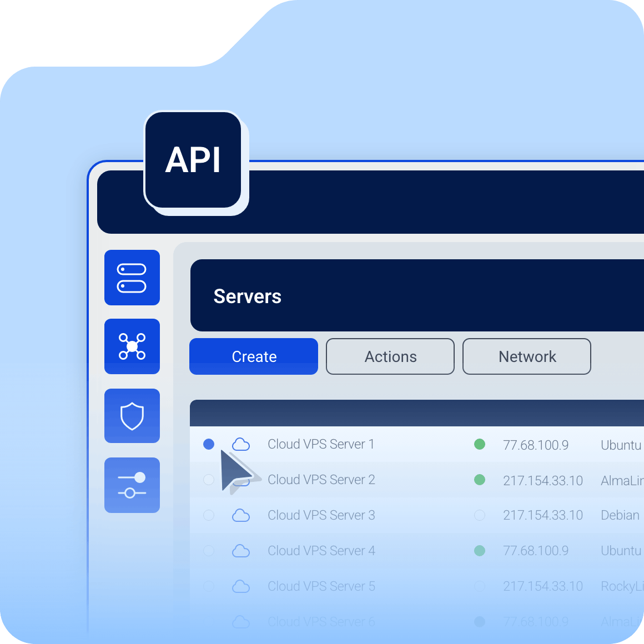Click the Cloud VPS Server 5 name
Screen dimensions: 644x644
pyautogui.click(x=321, y=586)
